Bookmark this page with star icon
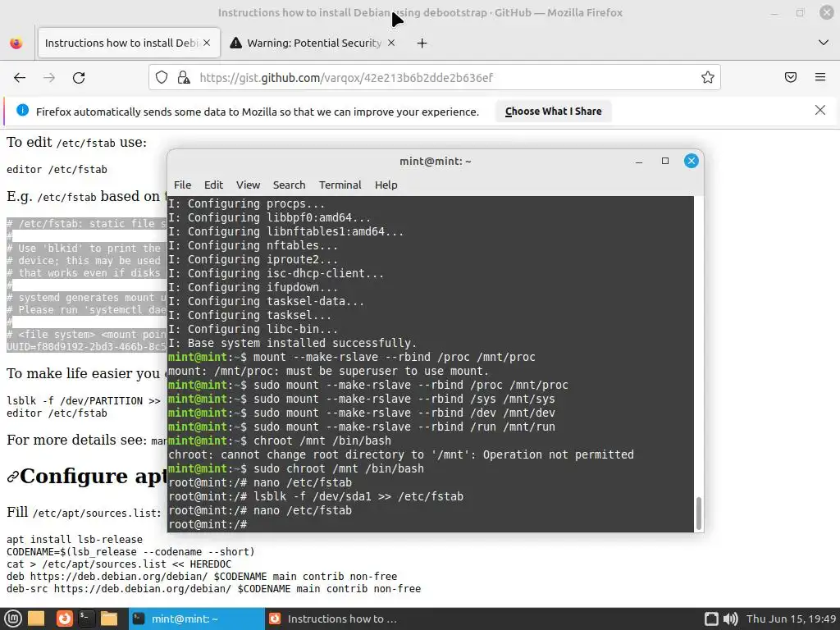Viewport: 840px width, 630px height. 708,78
